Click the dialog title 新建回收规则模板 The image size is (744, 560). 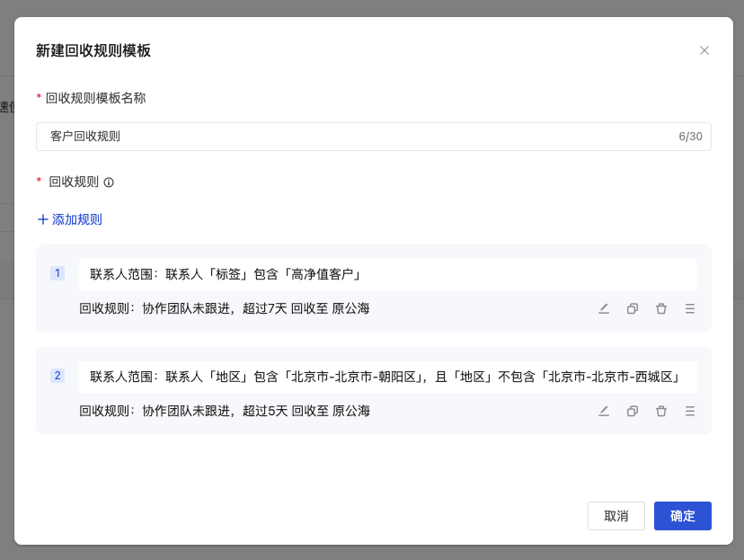(x=93, y=50)
